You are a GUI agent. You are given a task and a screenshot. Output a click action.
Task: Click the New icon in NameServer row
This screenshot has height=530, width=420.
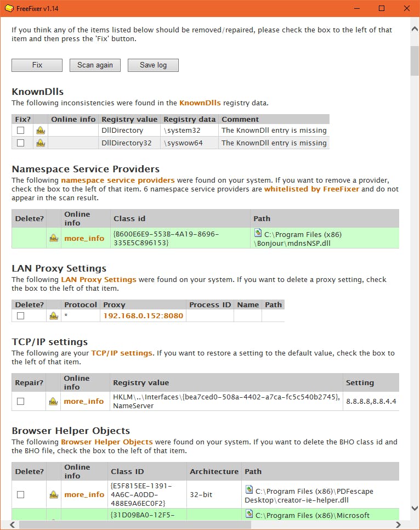click(x=53, y=402)
